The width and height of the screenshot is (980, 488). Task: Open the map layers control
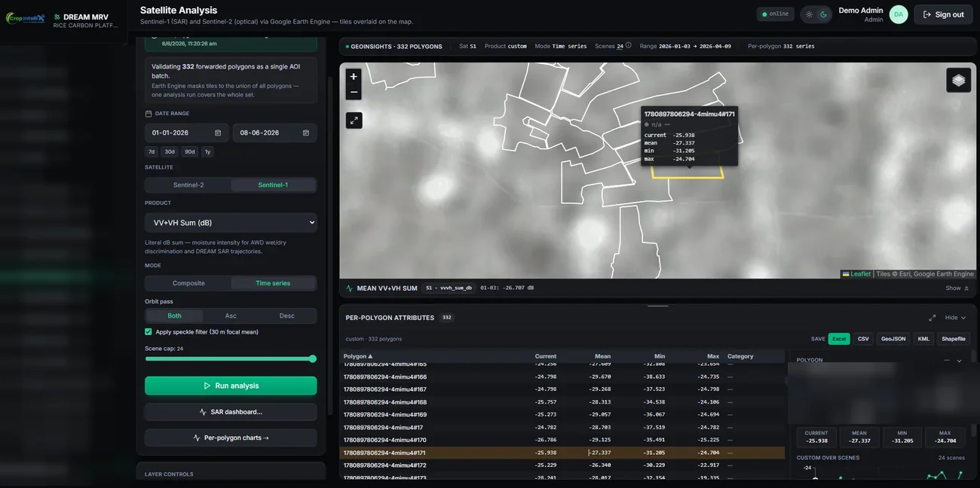point(958,80)
